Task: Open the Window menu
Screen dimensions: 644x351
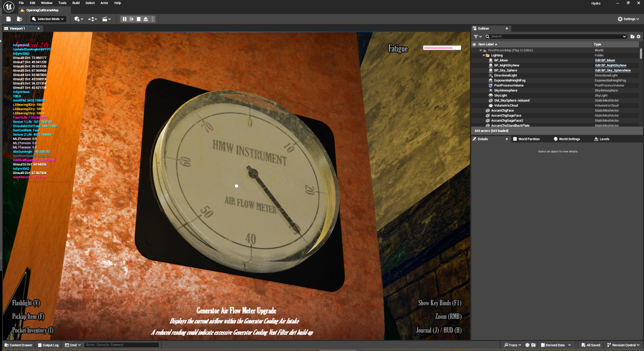Action: pyautogui.click(x=46, y=3)
